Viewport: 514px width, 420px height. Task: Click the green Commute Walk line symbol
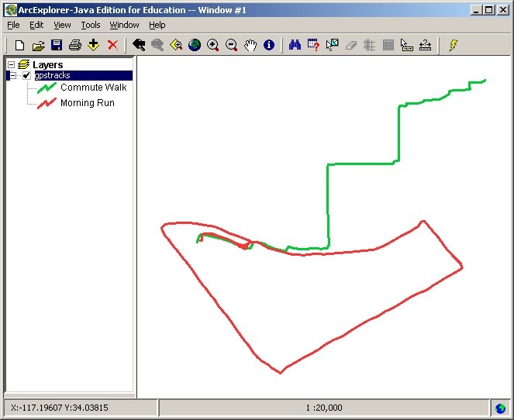[47, 88]
